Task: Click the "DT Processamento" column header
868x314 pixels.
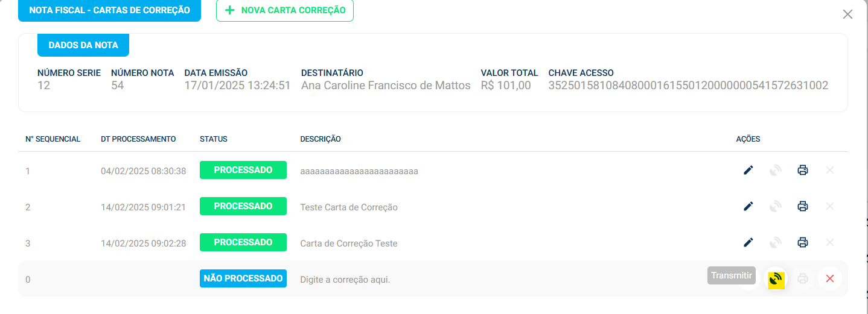Action: pyautogui.click(x=138, y=139)
